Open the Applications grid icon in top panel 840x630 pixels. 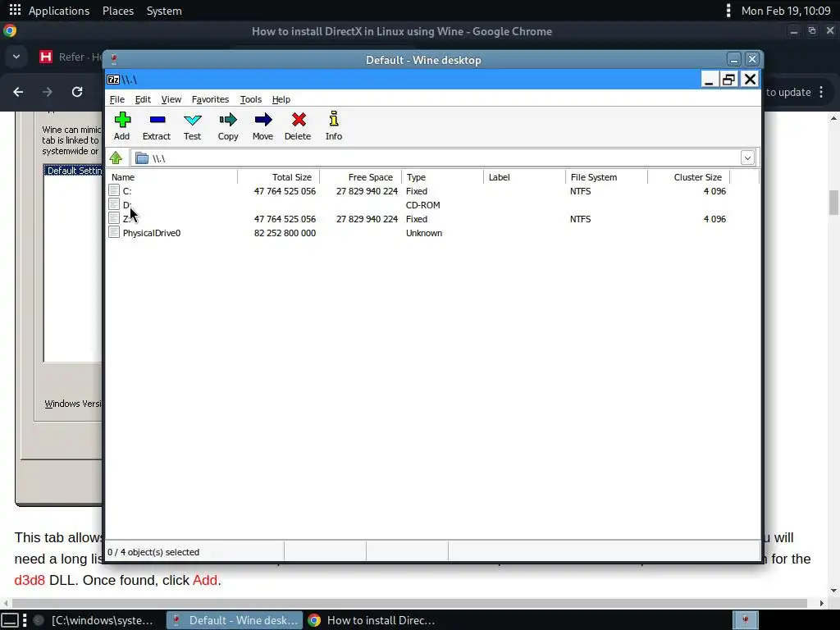(15, 10)
